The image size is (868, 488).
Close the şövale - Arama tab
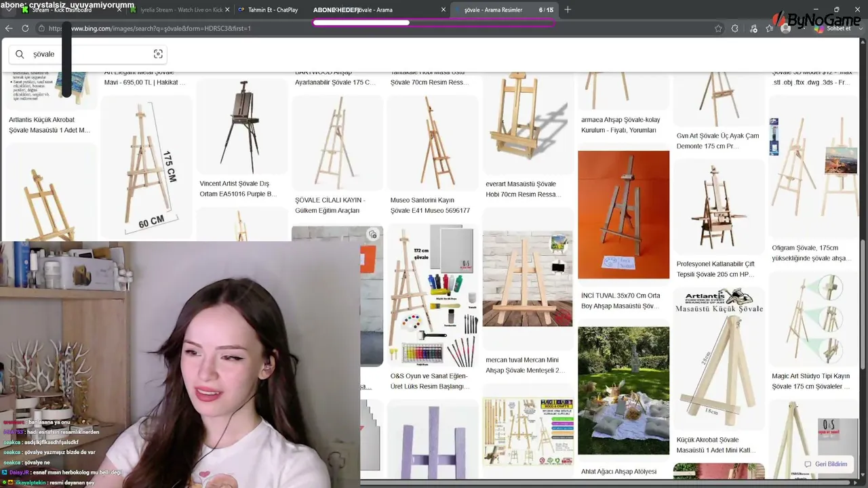[x=443, y=10]
